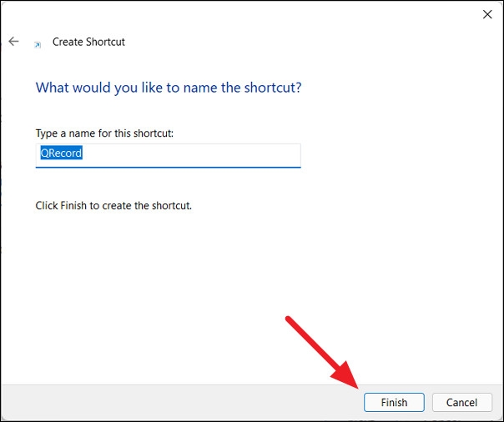Cancel the shortcut creation

461,402
